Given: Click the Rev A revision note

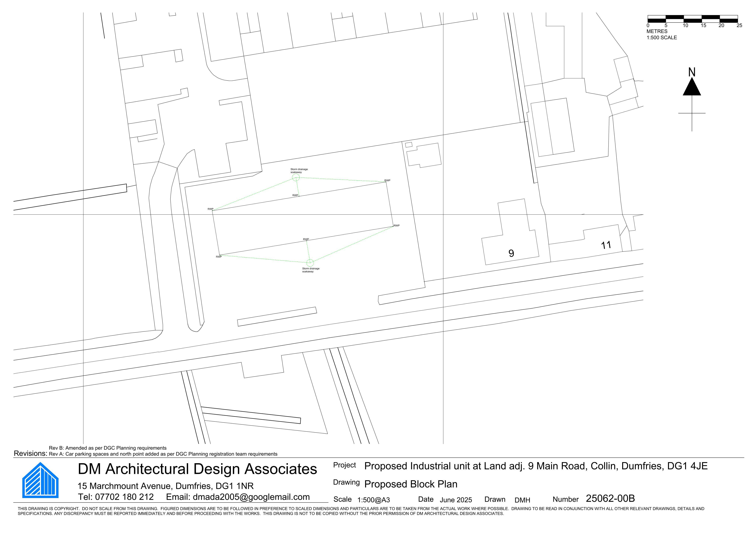Looking at the screenshot, I should tap(163, 454).
